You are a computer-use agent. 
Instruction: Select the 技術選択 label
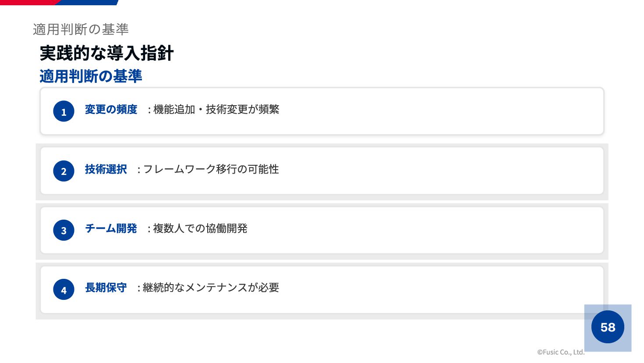click(x=106, y=169)
